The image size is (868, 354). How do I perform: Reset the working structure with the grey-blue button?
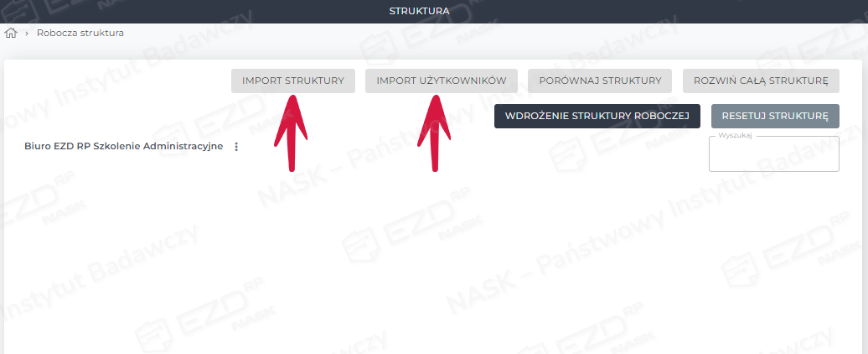point(775,117)
